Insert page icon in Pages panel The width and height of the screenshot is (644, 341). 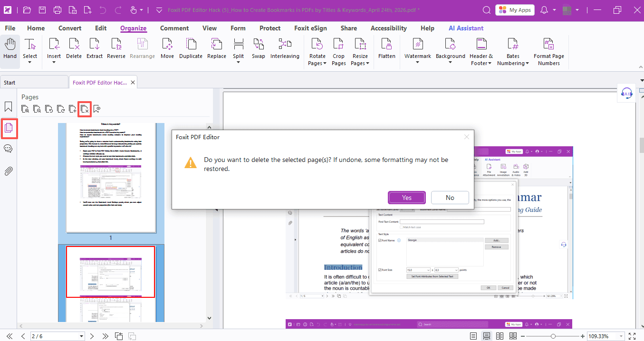point(73,109)
